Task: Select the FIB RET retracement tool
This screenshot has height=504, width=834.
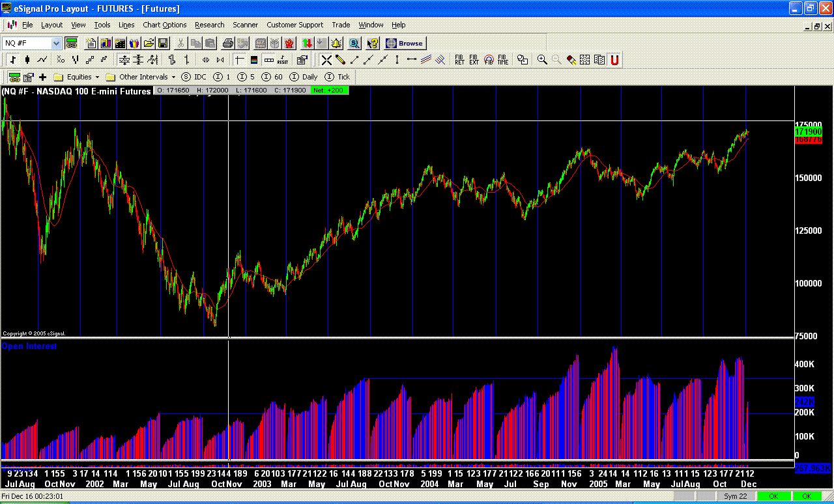Action: pos(459,59)
